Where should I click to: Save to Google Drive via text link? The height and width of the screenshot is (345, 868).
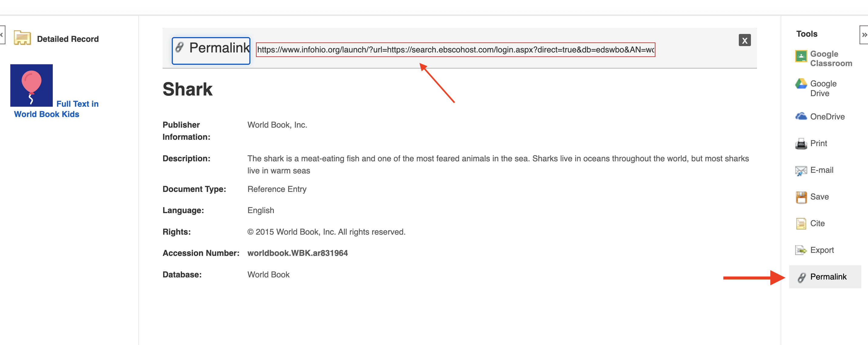[823, 88]
